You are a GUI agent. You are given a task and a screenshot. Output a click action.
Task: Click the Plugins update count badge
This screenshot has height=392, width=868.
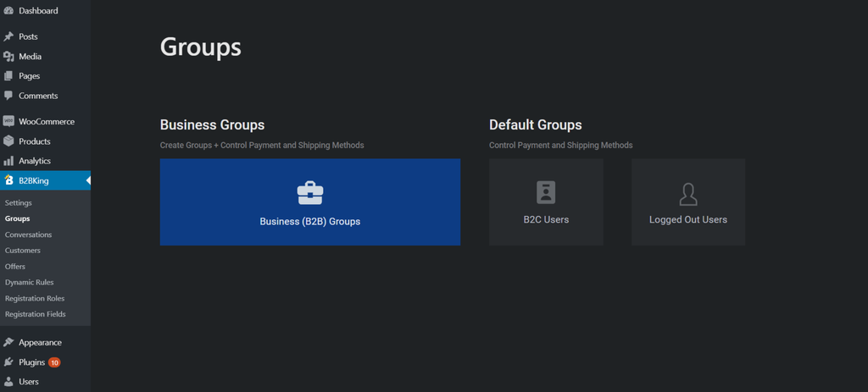point(54,362)
